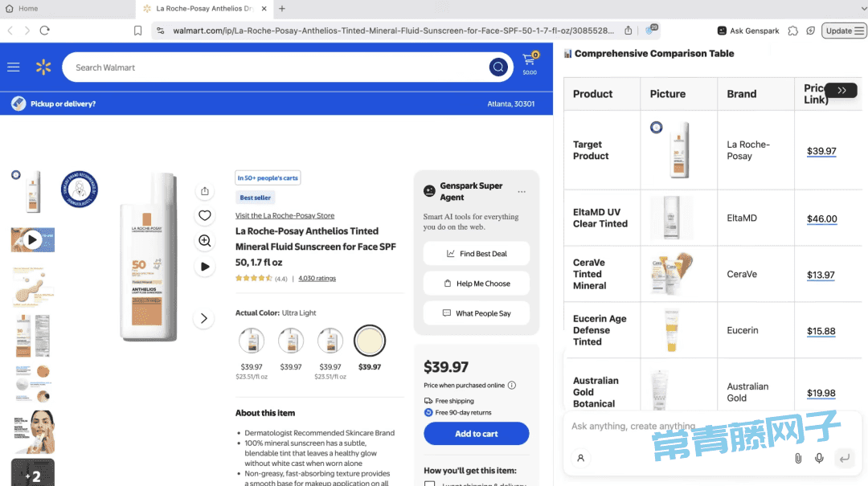Open the CeraVe $13.97 price link
The width and height of the screenshot is (868, 486).
click(821, 275)
